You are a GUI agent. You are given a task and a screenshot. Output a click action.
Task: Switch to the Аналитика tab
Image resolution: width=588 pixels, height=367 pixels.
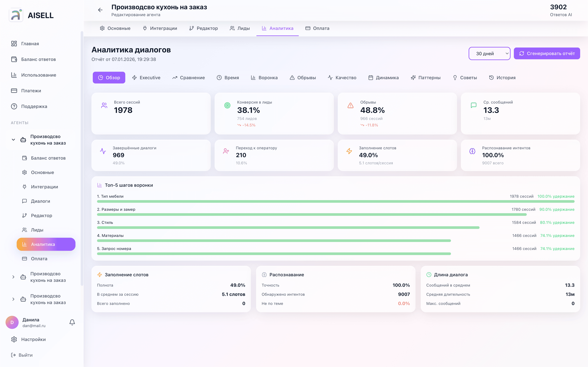click(x=278, y=28)
